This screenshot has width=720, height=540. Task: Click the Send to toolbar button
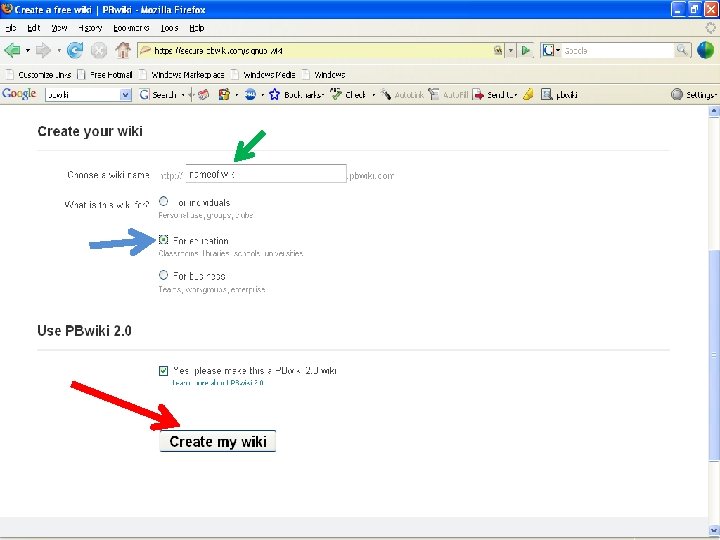coord(495,95)
